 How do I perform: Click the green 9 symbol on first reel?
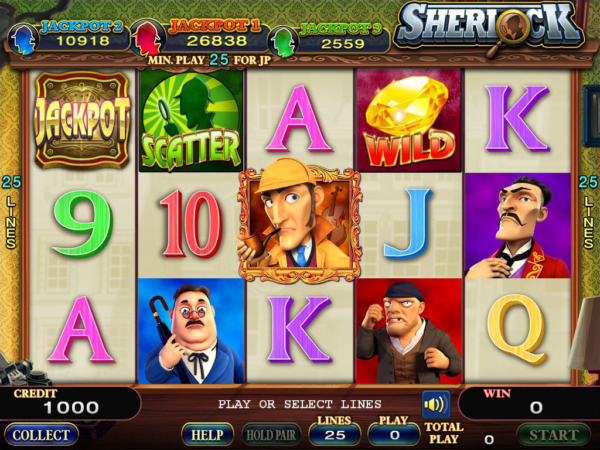(x=82, y=224)
